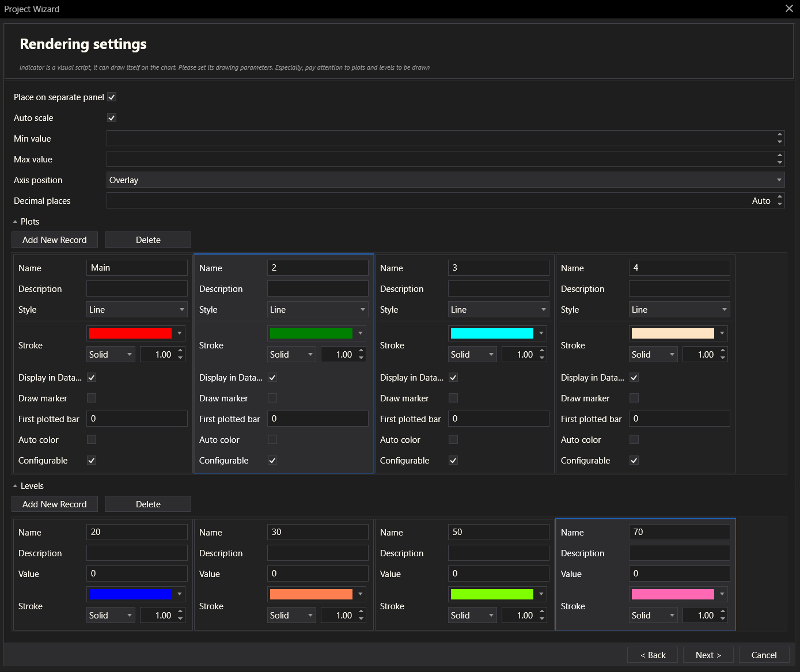Open Solid stroke type dropdown for level 50
The image size is (800, 672).
(x=472, y=616)
